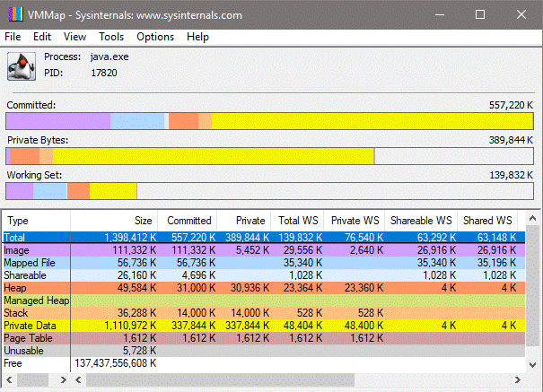Open the Tools menu

(111, 37)
